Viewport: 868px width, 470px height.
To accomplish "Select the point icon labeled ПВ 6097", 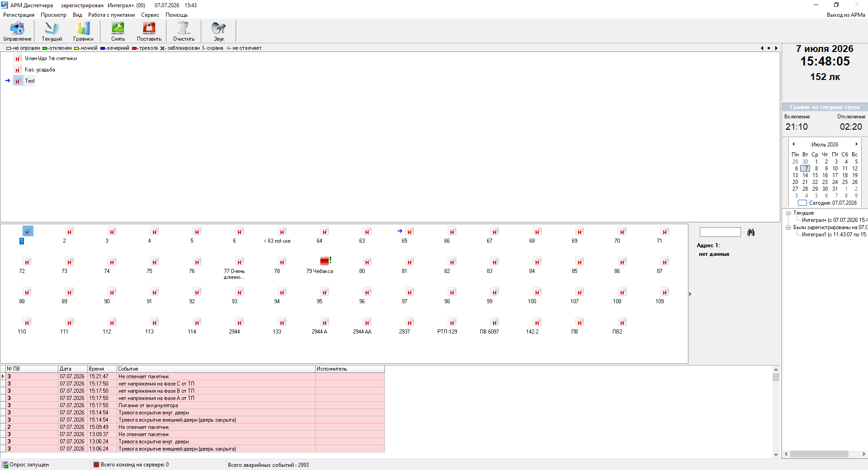I will click(x=494, y=322).
